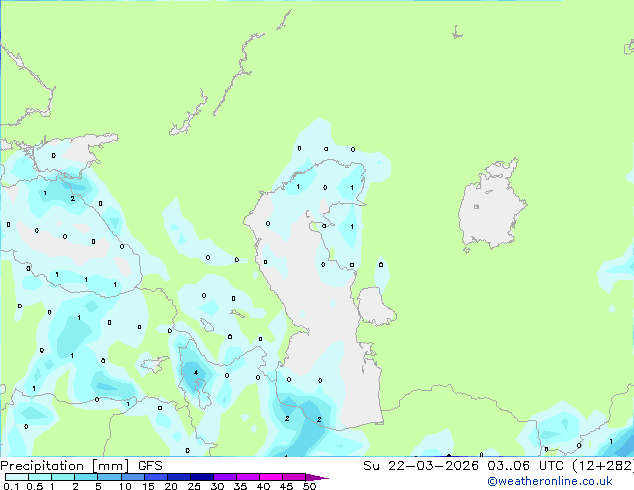This screenshot has width=634, height=490.
Task: Click the 'GFS' model label
Action: 150,466
